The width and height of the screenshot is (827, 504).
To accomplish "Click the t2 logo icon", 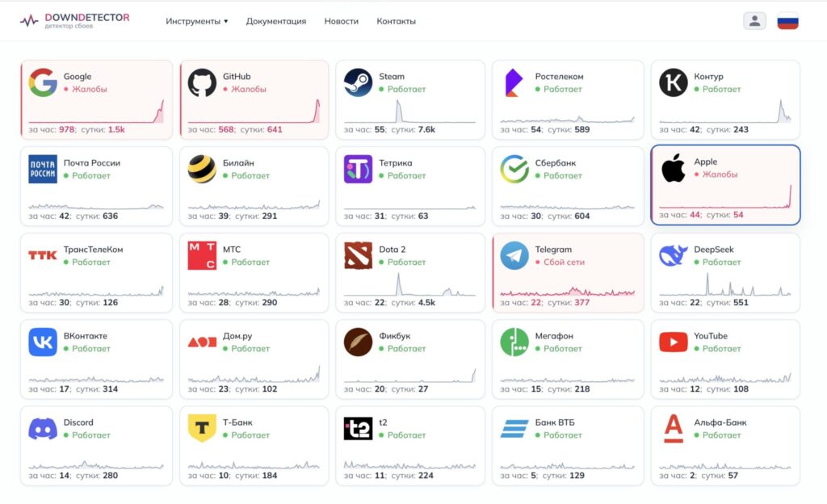I will (x=358, y=429).
